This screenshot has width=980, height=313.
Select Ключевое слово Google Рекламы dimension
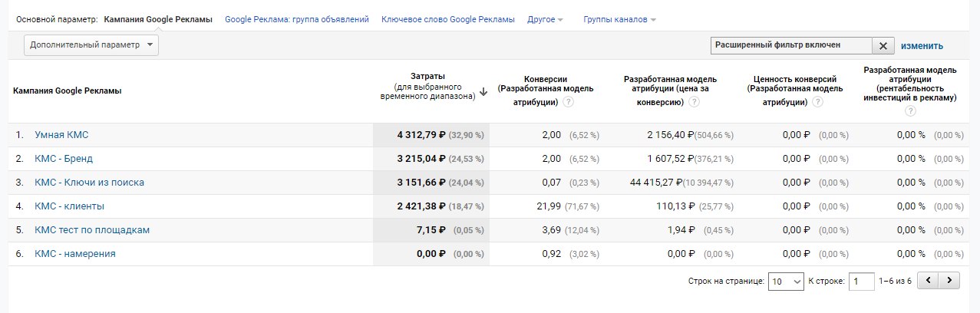click(448, 19)
